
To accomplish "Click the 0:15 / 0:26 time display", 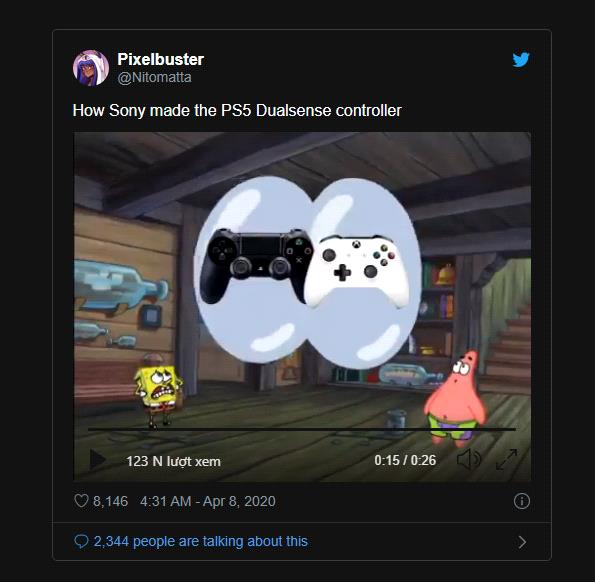I will coord(405,460).
